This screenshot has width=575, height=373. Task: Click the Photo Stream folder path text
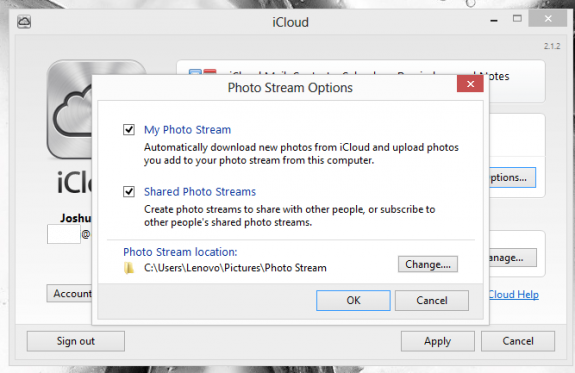pos(235,268)
